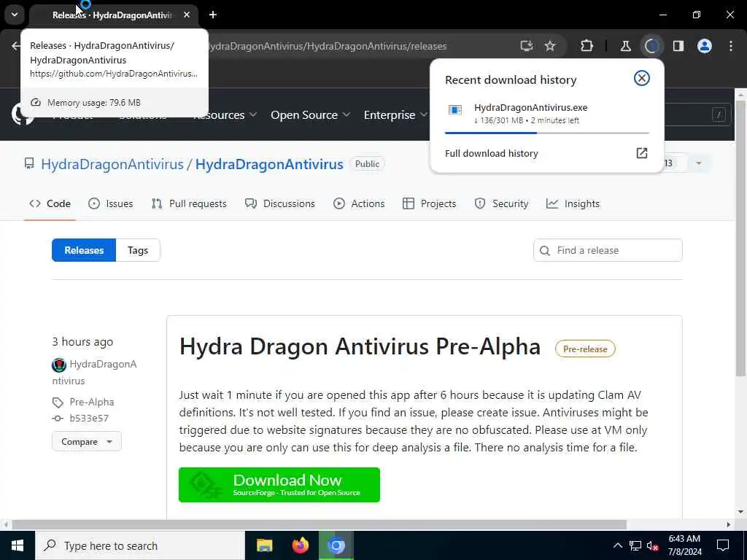Open the Pull requests tab

(x=189, y=204)
